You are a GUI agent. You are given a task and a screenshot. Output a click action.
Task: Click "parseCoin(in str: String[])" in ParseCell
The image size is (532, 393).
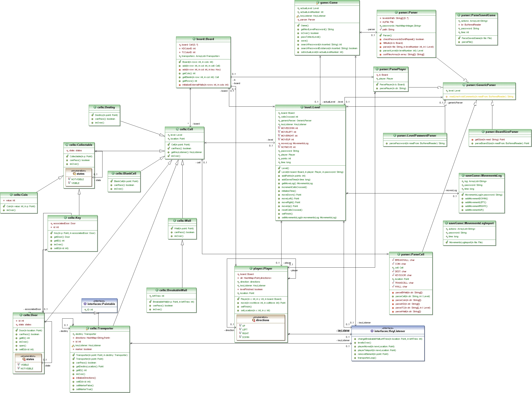coord(408,300)
